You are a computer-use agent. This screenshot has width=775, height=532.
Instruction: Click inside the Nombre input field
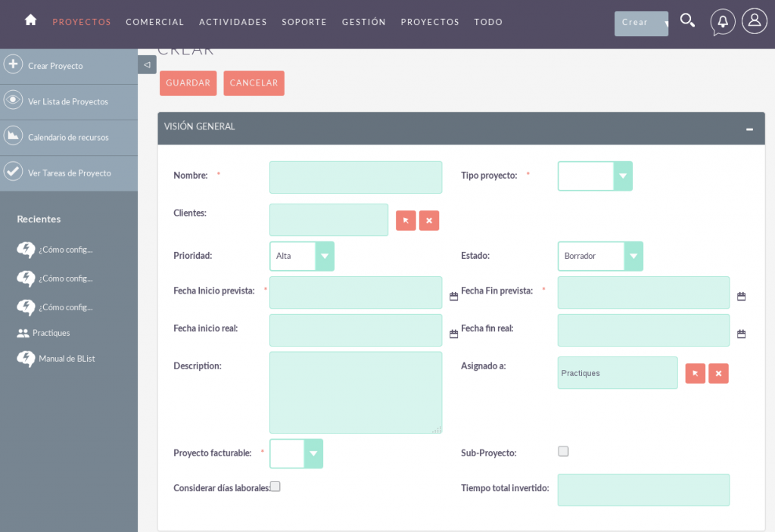[355, 176]
